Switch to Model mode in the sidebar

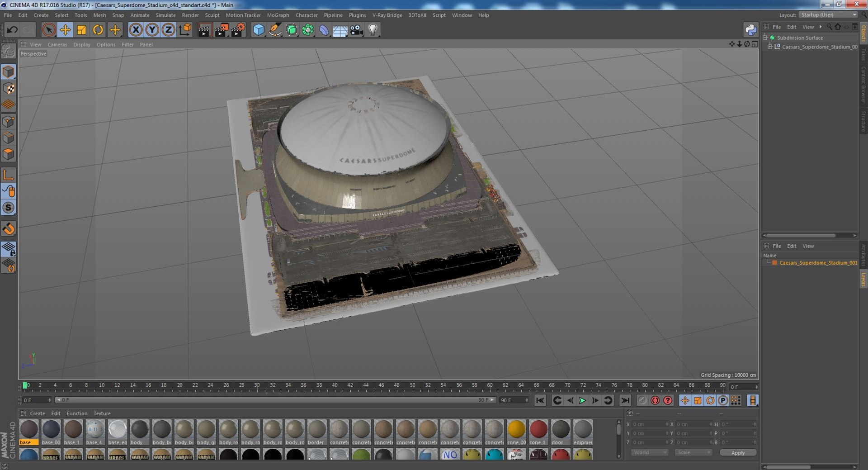coord(9,71)
